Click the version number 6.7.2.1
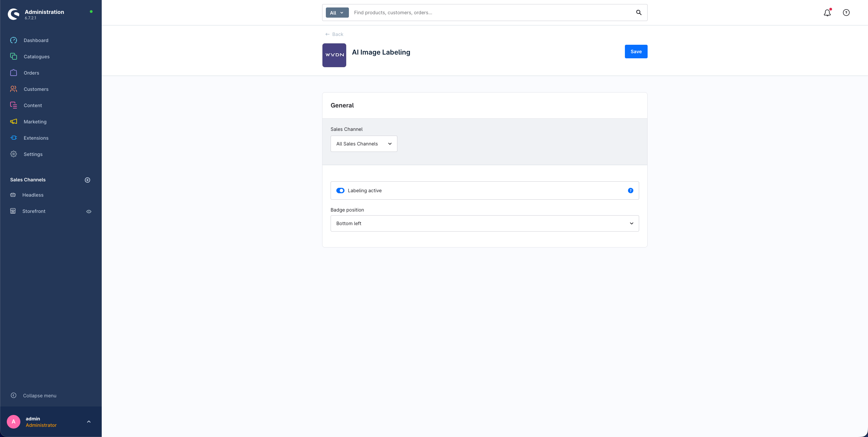This screenshot has height=437, width=868. pyautogui.click(x=31, y=18)
